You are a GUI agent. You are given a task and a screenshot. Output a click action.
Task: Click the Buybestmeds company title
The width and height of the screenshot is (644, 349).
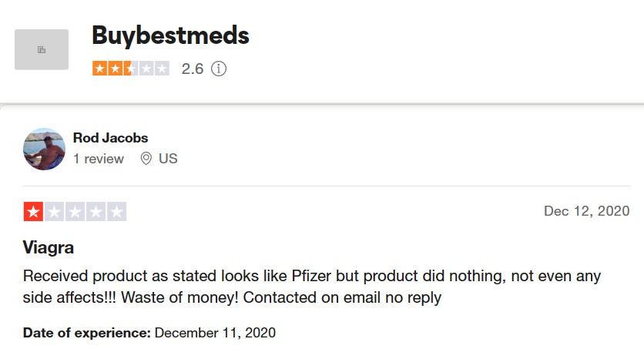click(170, 35)
